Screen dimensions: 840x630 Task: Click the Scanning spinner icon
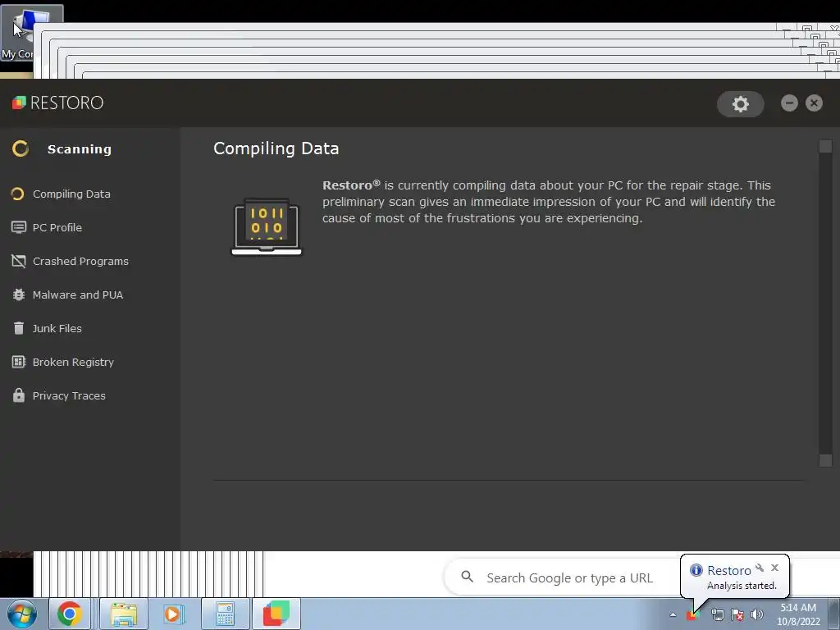(x=21, y=148)
